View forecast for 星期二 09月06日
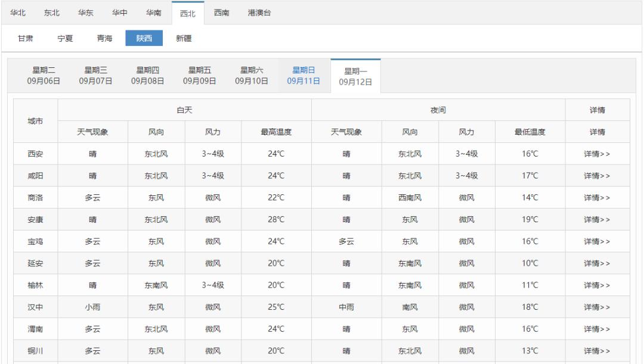644x364 pixels. click(x=44, y=76)
